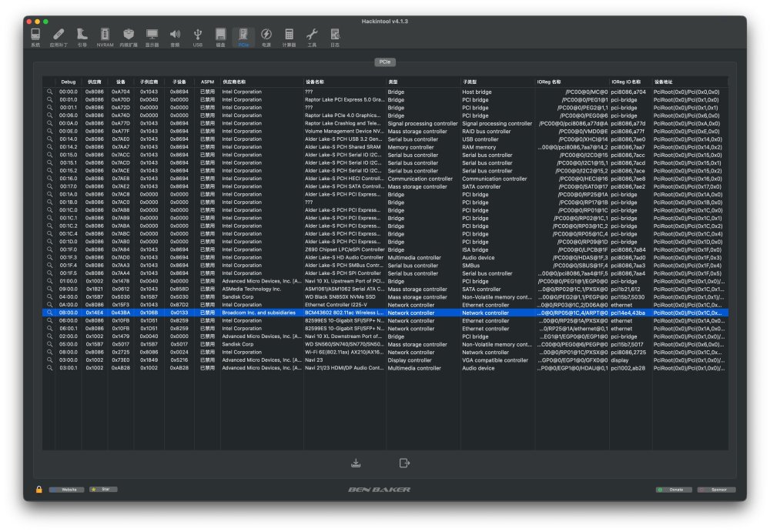Screen dimensions: 770x532
Task: Open the kernel extensions (内核扩展) box icon
Action: pyautogui.click(x=128, y=37)
